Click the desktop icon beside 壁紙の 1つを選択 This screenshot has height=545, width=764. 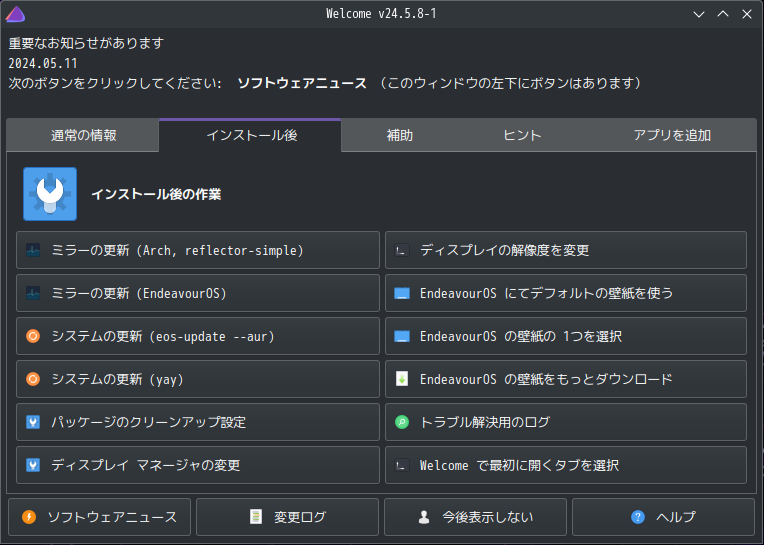coord(401,336)
